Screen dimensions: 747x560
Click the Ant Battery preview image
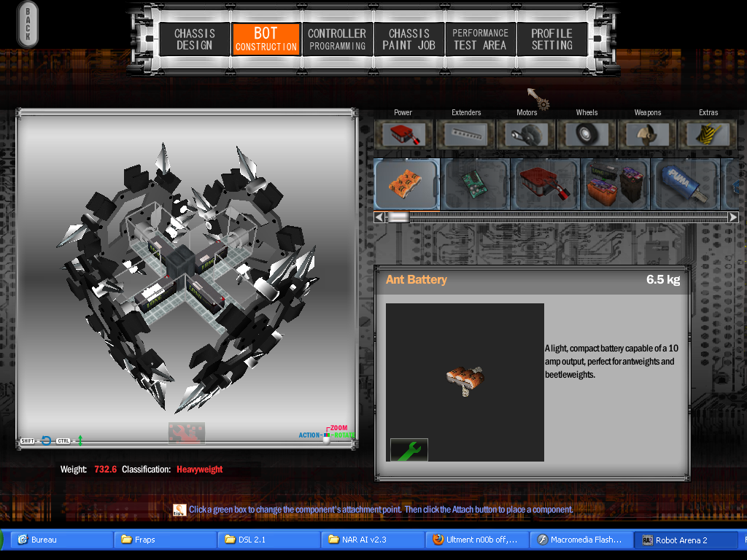pos(465,382)
